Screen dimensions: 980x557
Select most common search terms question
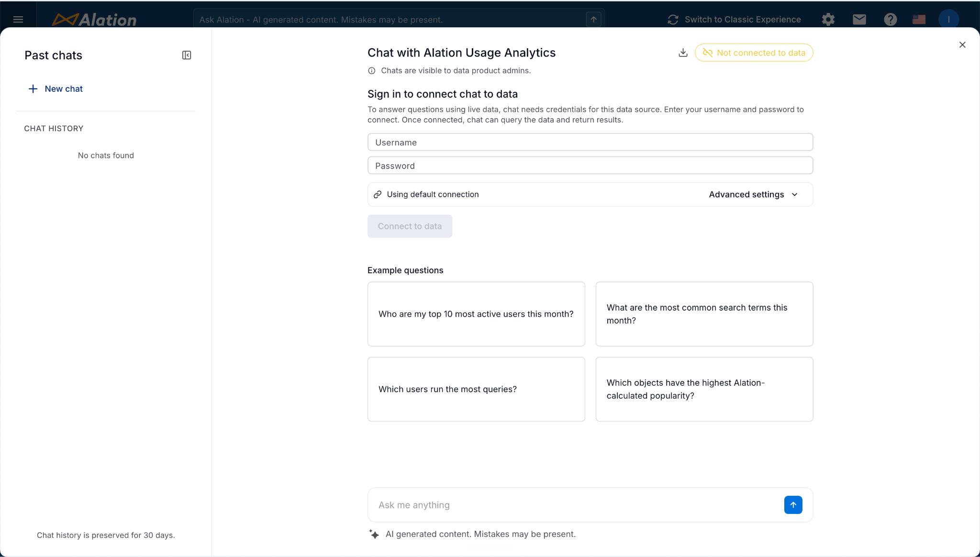[x=704, y=314]
